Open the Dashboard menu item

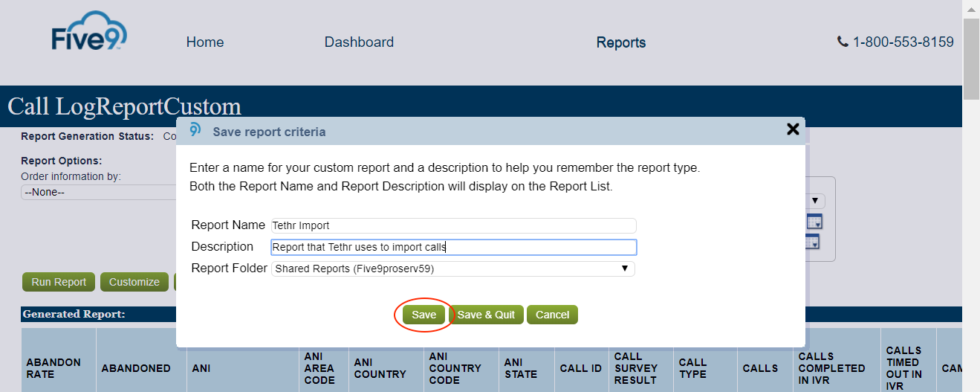pos(359,42)
